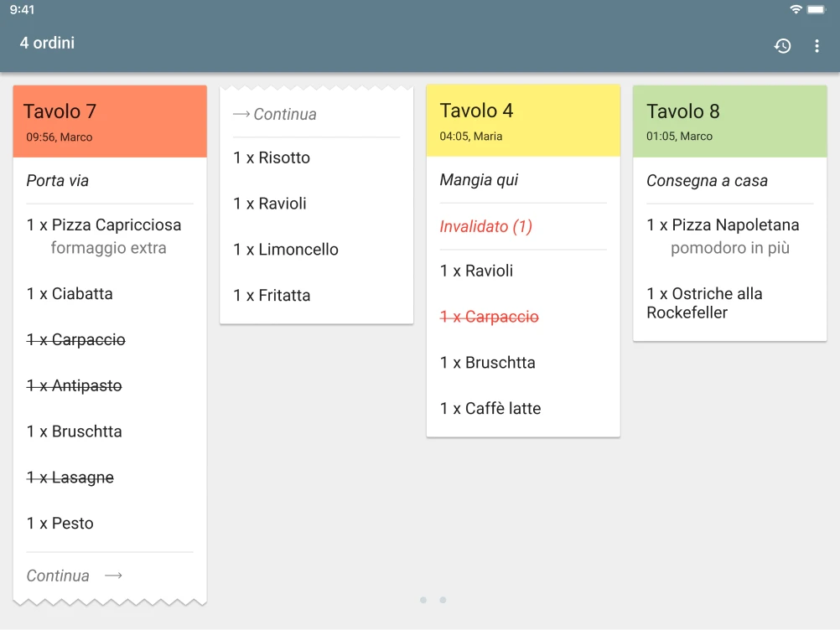Open the three-dot overflow menu

(x=817, y=46)
